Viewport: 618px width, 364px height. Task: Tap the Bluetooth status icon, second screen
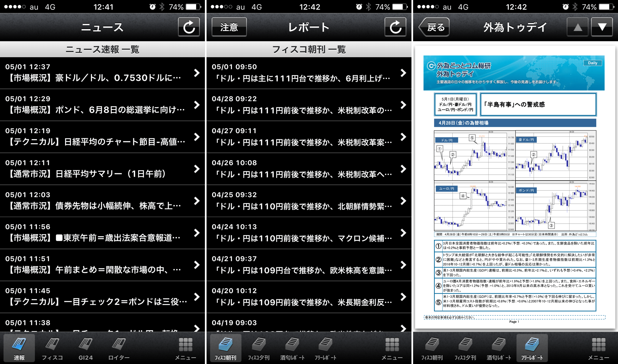click(x=368, y=7)
